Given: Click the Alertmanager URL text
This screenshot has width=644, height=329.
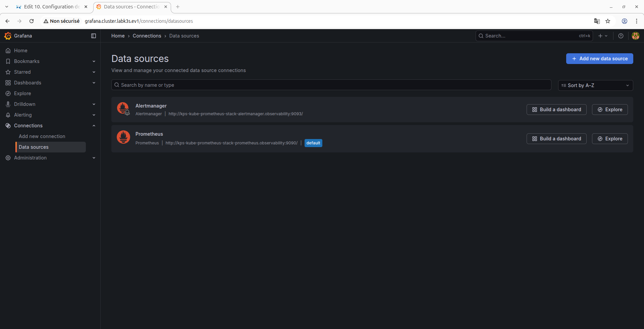Looking at the screenshot, I should [x=235, y=114].
